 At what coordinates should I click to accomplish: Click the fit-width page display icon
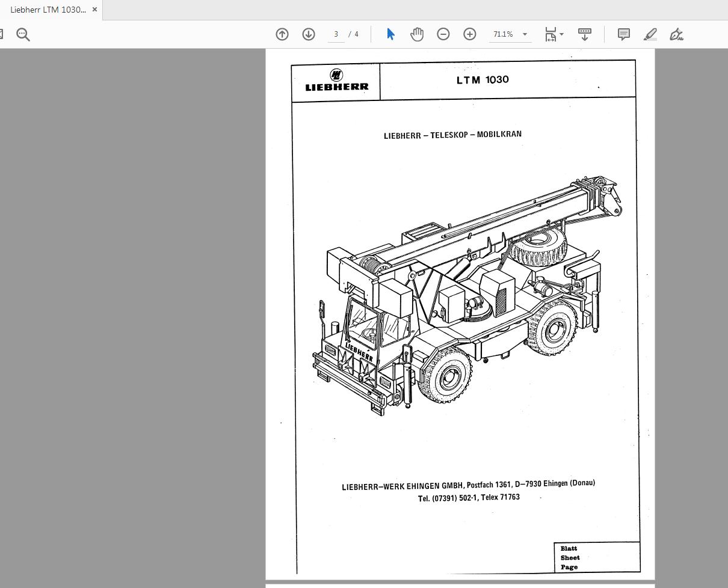(x=551, y=34)
